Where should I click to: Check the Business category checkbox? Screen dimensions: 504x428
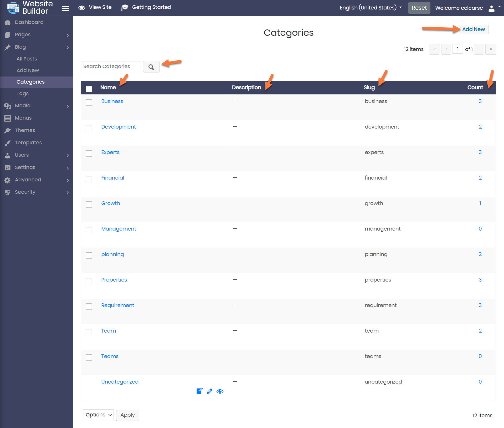coord(89,102)
